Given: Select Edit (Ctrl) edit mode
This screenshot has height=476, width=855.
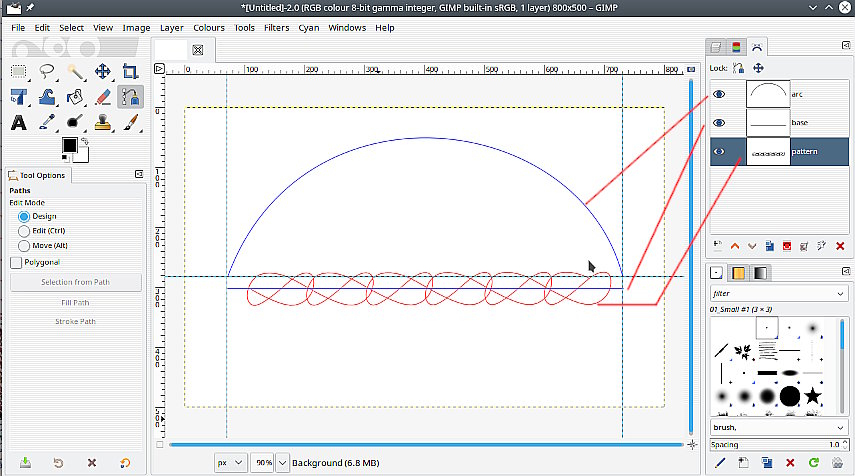Looking at the screenshot, I should point(24,230).
